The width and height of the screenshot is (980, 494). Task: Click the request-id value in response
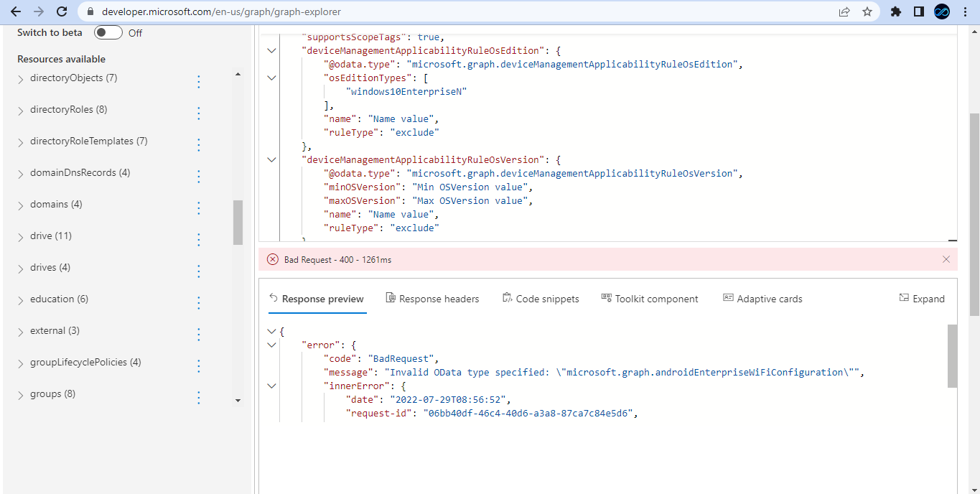530,414
